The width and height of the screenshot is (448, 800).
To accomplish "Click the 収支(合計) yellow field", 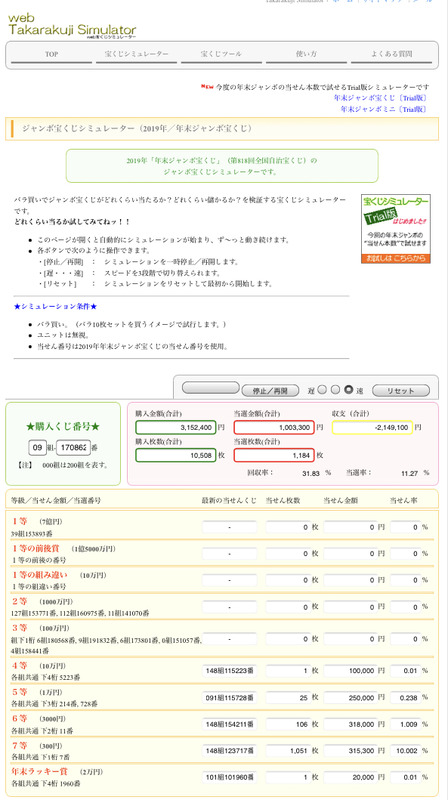I will click(372, 428).
